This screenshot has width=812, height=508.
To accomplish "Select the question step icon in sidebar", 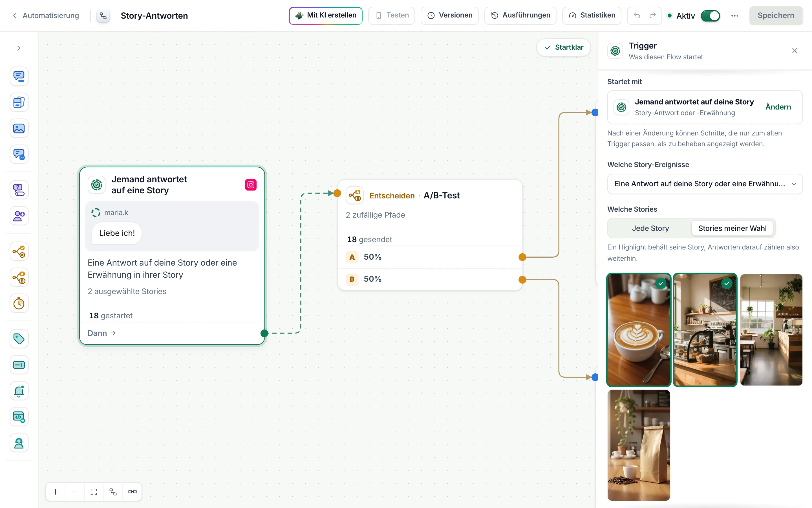I will click(x=19, y=190).
